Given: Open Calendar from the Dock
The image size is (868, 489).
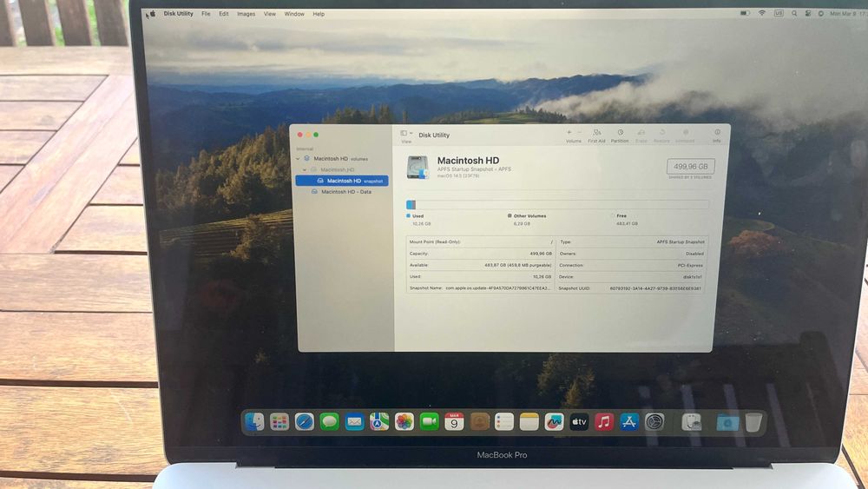Looking at the screenshot, I should tap(454, 422).
